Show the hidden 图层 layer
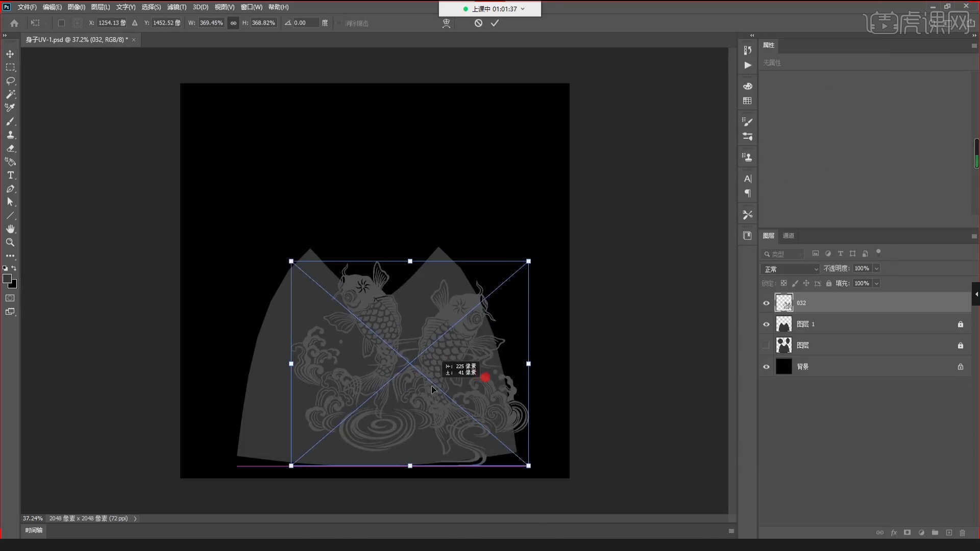This screenshot has height=551, width=980. click(766, 345)
